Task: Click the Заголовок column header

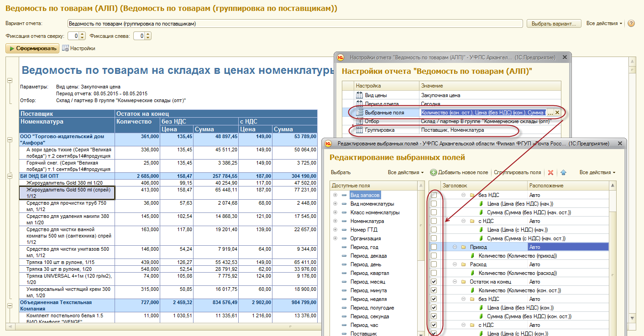Action: (483, 186)
